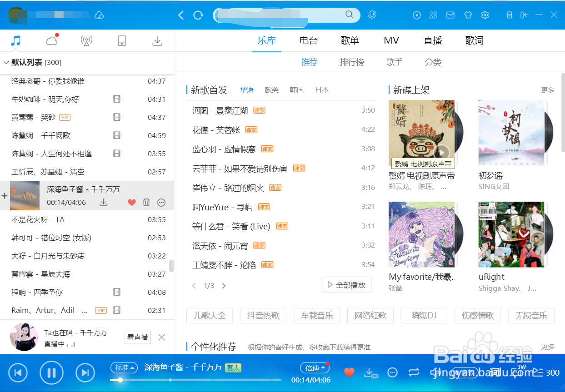Open the 赘婿 电视剧原声带 album cover
This screenshot has width=565, height=392.
tap(422, 133)
